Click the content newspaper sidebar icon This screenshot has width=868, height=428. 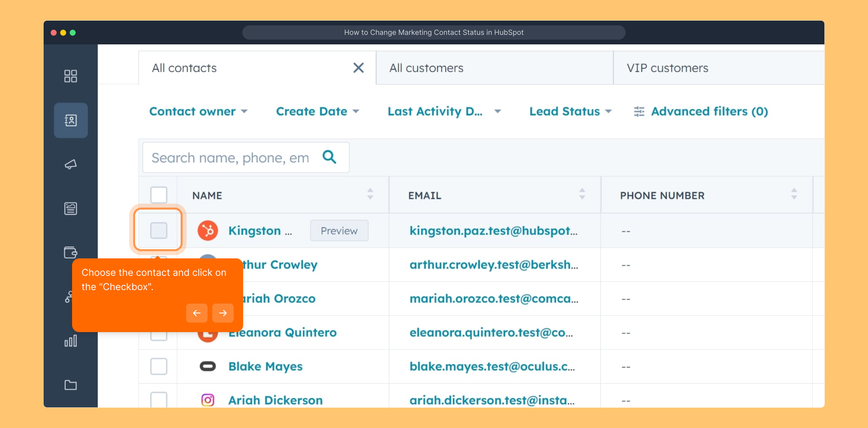pyautogui.click(x=70, y=208)
